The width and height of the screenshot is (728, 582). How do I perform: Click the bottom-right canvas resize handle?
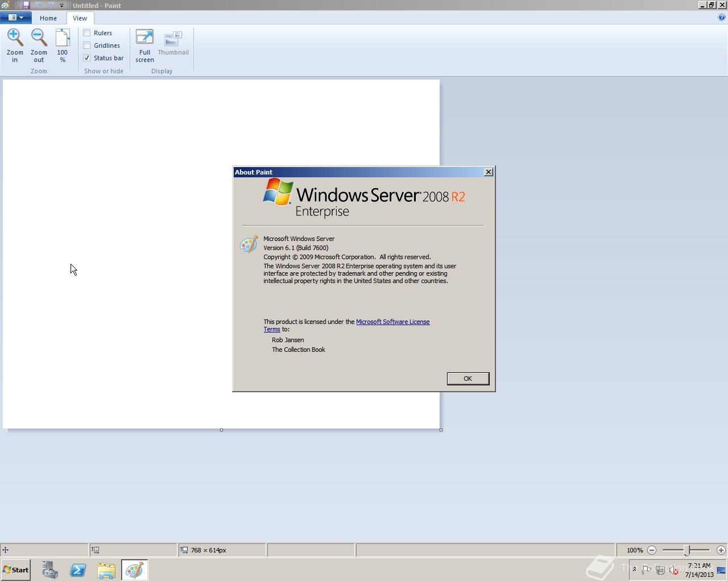tap(441, 430)
